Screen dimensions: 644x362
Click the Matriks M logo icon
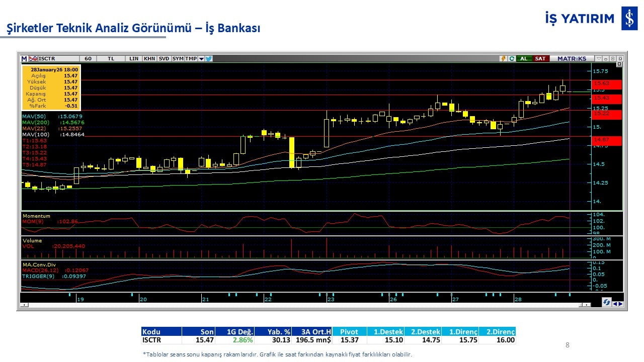click(x=24, y=59)
